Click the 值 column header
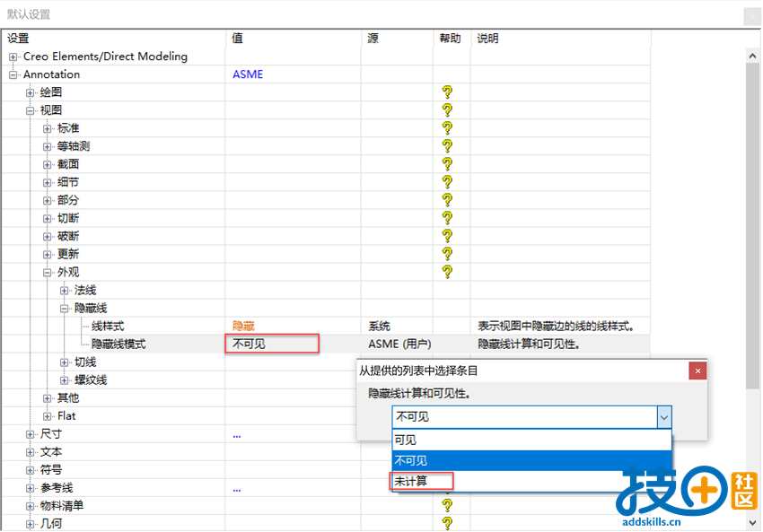763x532 pixels. (x=294, y=39)
